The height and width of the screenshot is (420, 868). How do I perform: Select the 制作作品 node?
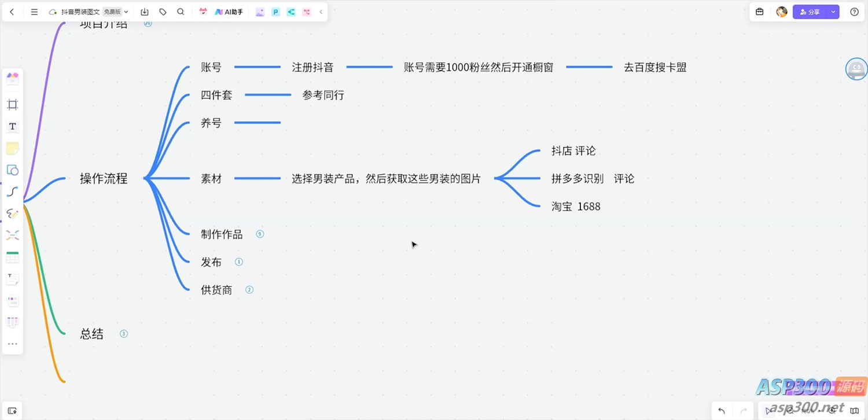point(222,234)
